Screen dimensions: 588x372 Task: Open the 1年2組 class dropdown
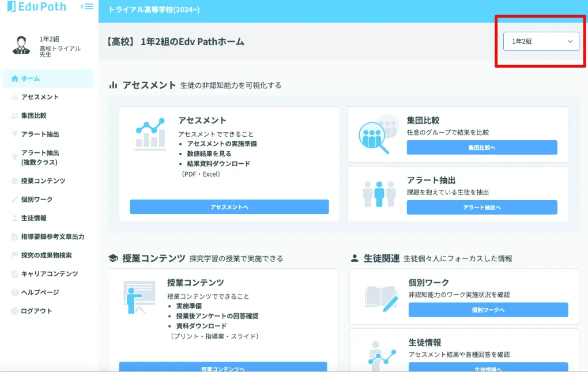pos(541,42)
